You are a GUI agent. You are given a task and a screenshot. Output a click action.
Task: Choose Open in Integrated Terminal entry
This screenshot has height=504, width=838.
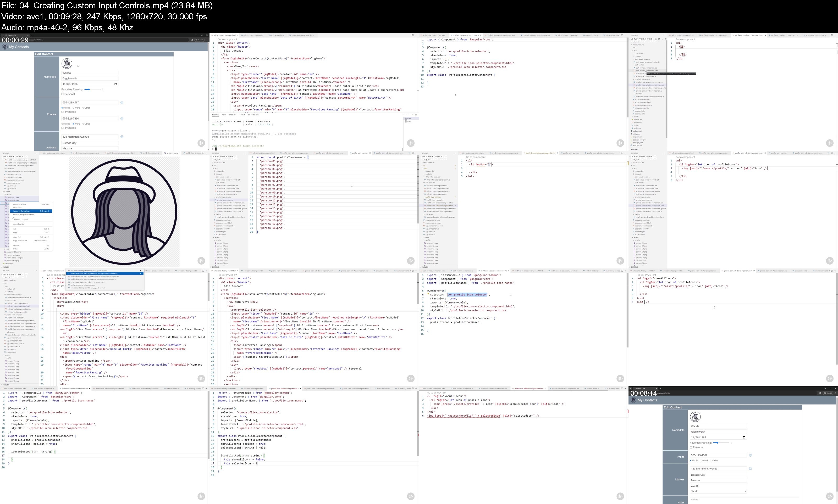coord(31,214)
